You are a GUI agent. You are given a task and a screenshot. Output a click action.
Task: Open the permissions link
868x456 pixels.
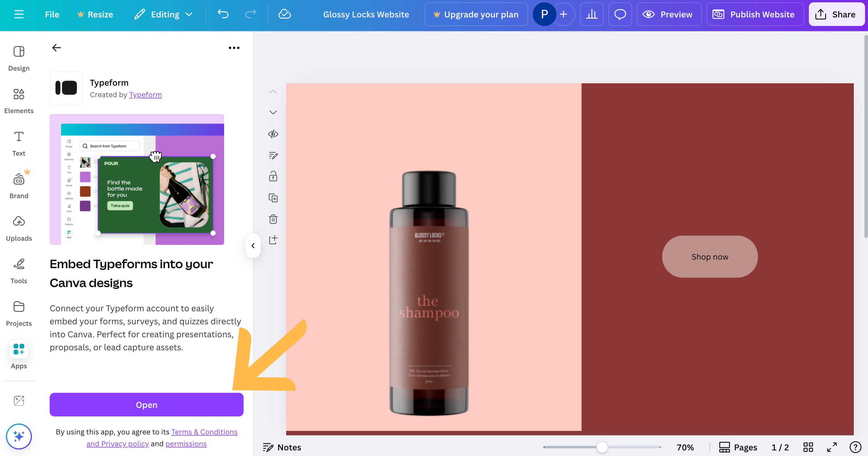point(186,444)
